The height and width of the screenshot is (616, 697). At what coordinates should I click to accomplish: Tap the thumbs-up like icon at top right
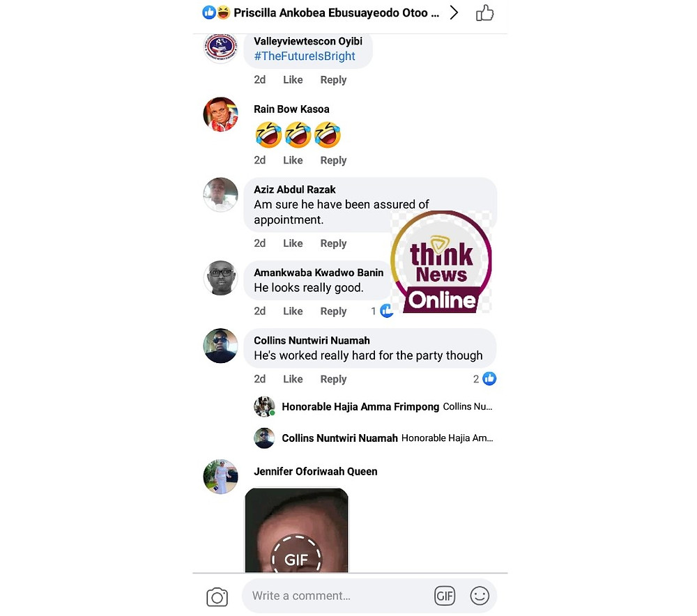[x=484, y=13]
